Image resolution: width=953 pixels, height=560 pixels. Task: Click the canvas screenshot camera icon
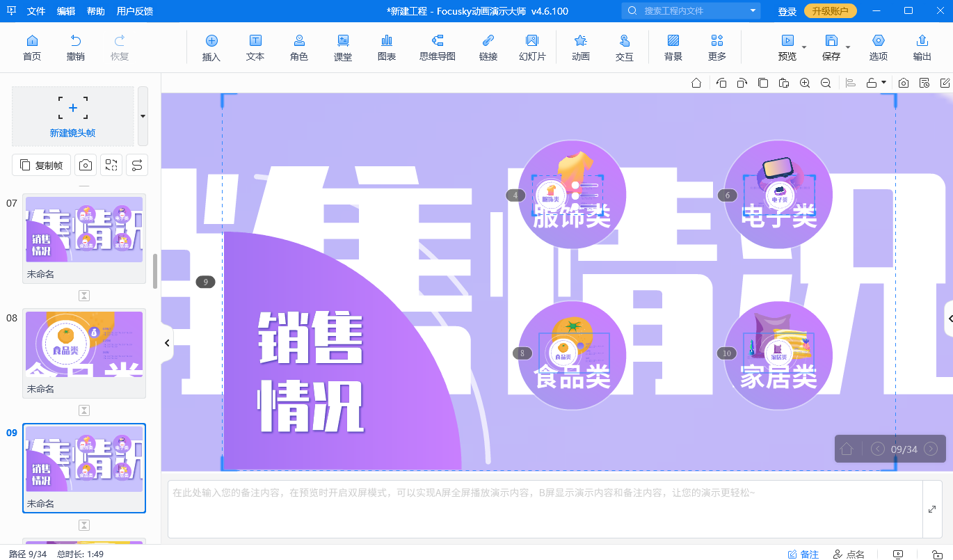tap(903, 83)
